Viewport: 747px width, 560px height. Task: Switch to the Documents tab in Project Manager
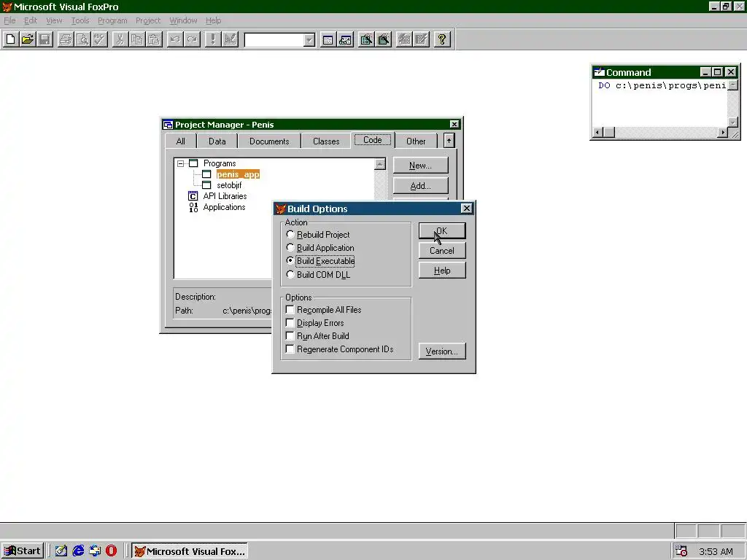(269, 141)
